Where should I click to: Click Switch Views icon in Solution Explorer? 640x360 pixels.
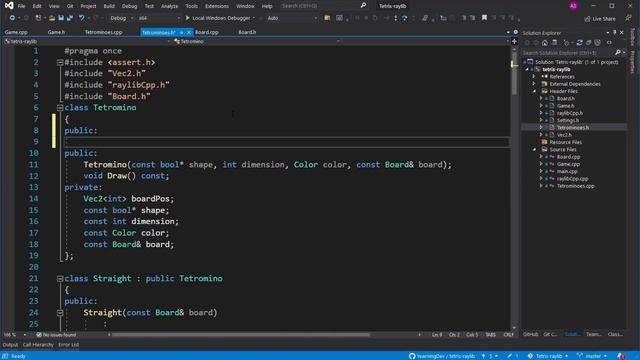click(554, 42)
